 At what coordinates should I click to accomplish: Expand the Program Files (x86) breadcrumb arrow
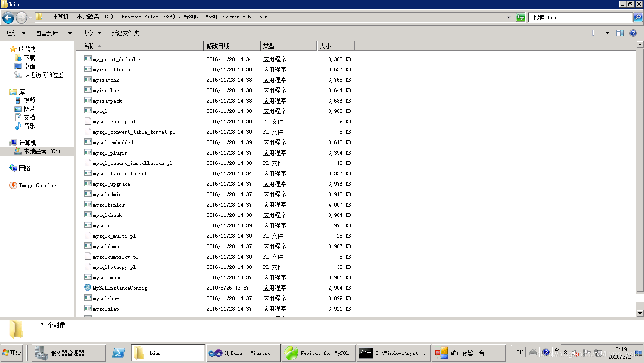click(x=179, y=17)
